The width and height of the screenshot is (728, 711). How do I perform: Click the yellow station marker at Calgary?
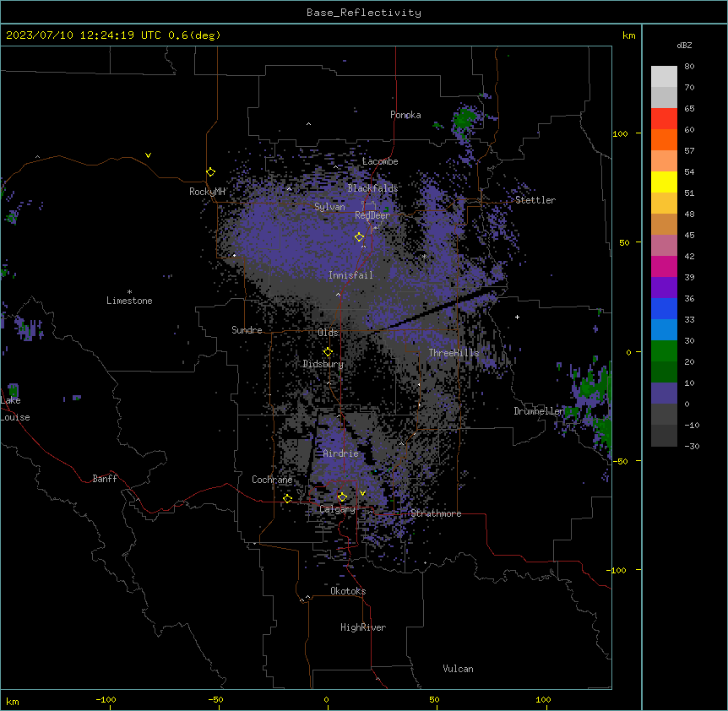point(342,497)
